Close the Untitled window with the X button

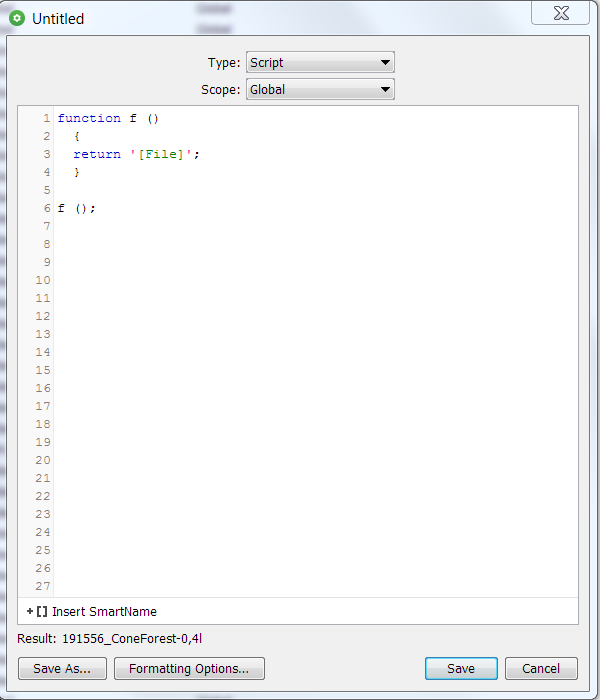point(561,13)
